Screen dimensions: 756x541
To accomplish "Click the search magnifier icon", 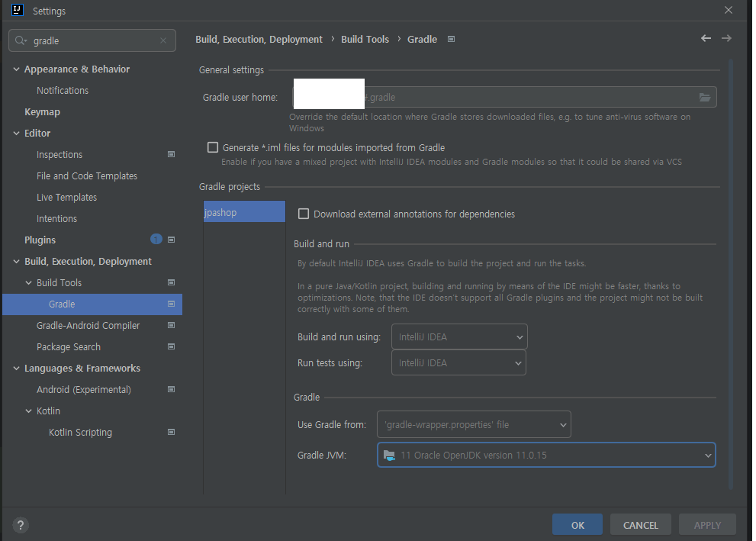I will (21, 40).
